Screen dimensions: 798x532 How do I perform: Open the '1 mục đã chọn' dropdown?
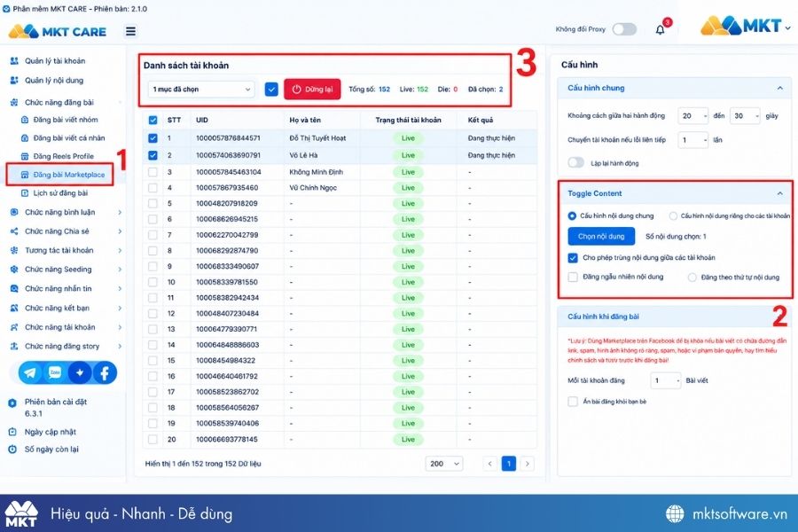coord(201,90)
